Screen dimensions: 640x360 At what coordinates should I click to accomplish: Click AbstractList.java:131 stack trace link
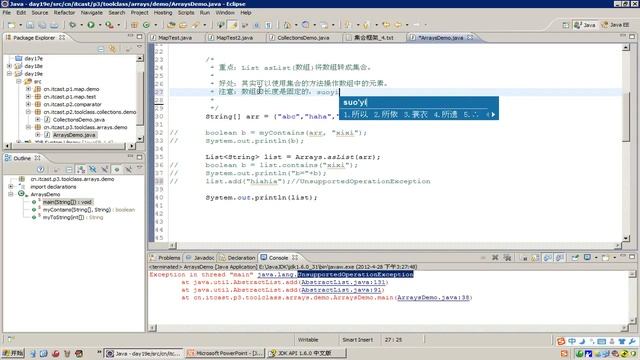343,282
